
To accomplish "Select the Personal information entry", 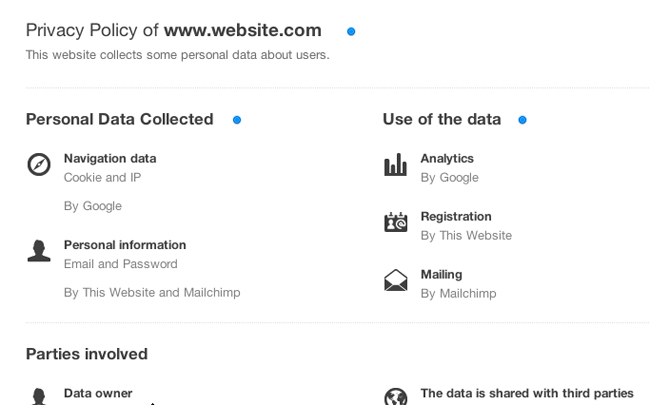I will click(125, 245).
